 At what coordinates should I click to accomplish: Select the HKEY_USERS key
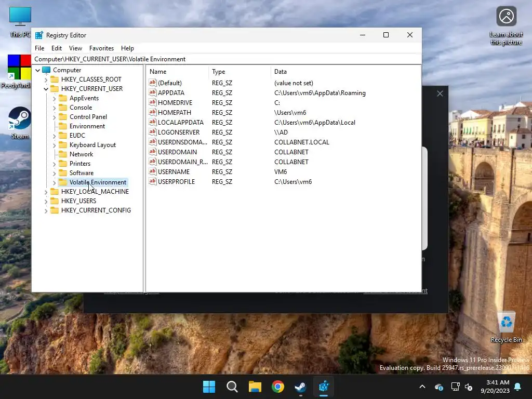point(79,201)
